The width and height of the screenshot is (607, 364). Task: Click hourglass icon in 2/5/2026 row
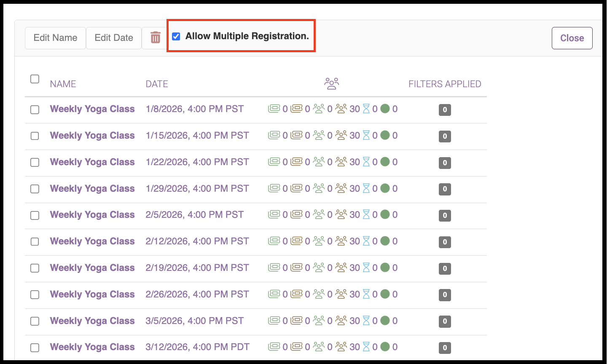point(366,215)
